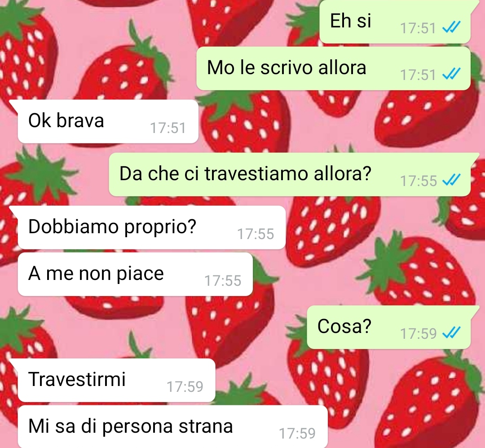485x448 pixels.
Task: Select the 'Cosa?' sent message bubble
Action: point(388,327)
